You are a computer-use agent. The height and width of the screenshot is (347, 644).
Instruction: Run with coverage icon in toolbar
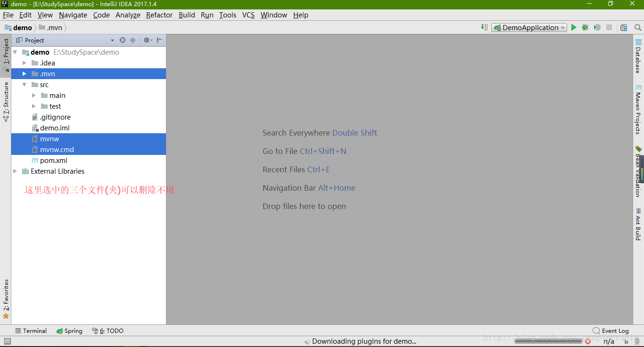[597, 28]
